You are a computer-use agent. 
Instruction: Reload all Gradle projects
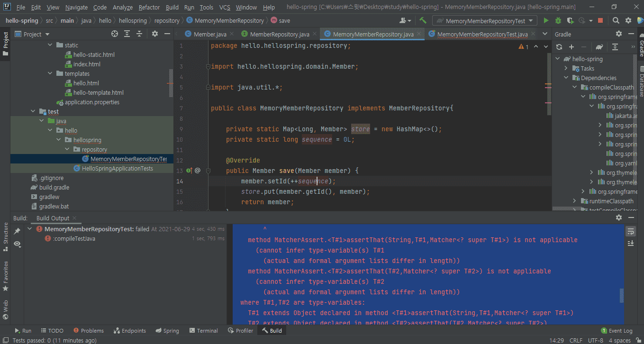pyautogui.click(x=559, y=47)
